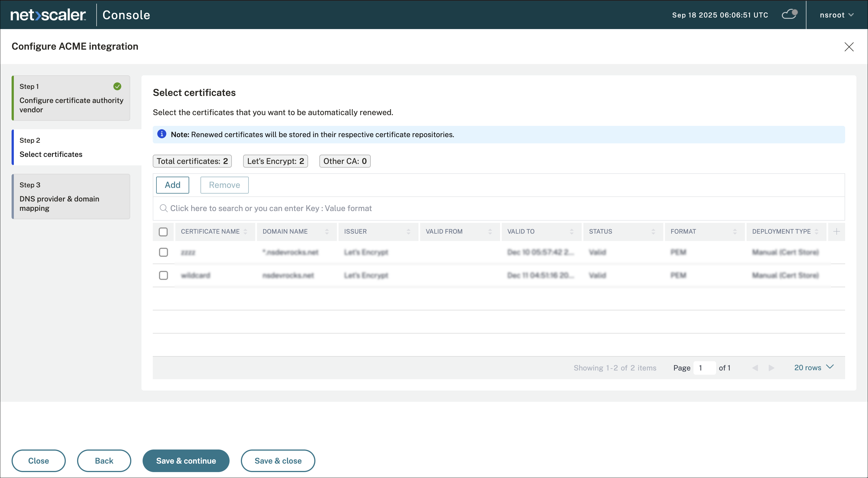
Task: Sort by Certificate Name column arrows
Action: pyautogui.click(x=245, y=232)
